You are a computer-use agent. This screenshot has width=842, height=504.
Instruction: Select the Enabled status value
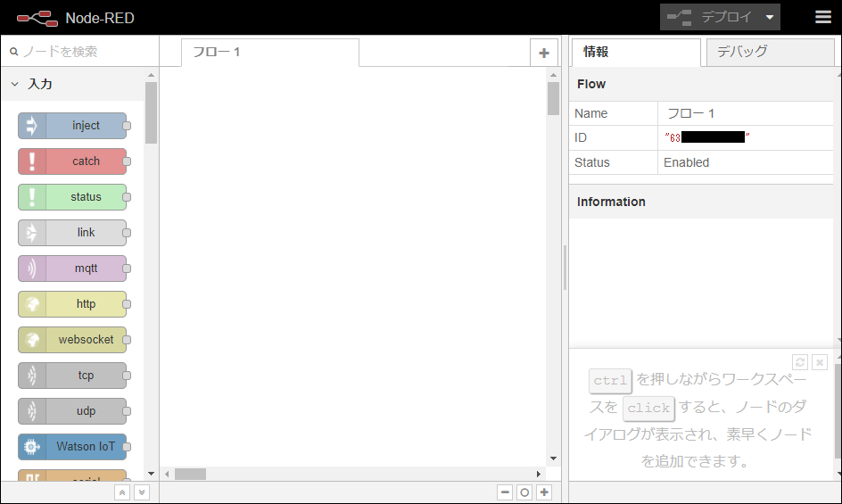click(686, 162)
